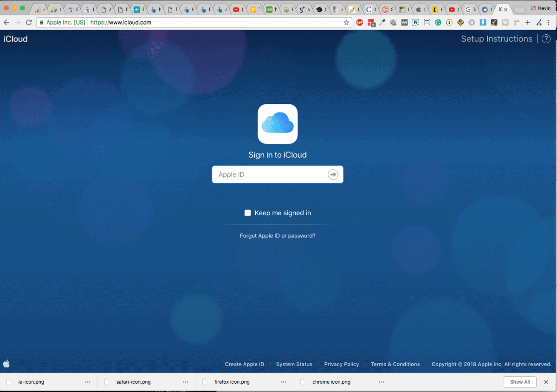Click the iCloud help question mark icon
The width and height of the screenshot is (557, 392).
pos(546,39)
